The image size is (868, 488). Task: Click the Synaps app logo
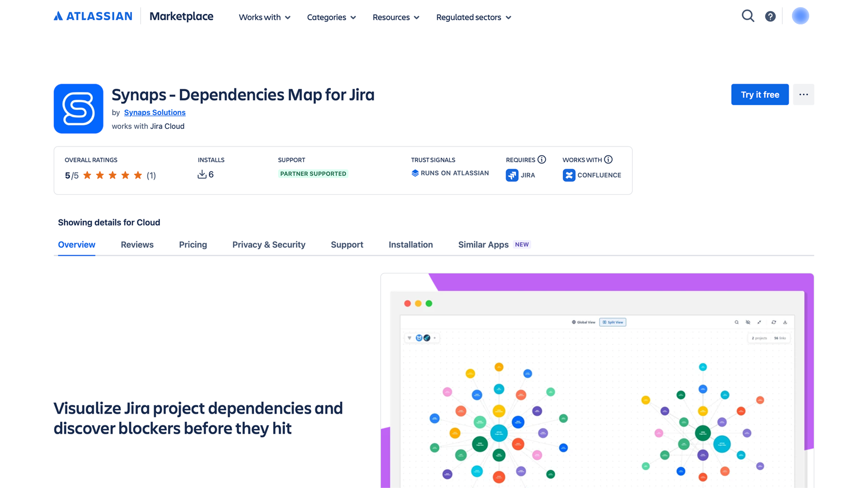(79, 108)
